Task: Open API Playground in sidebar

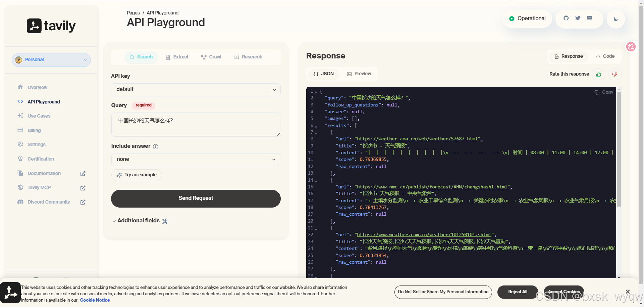Action: 44,102
